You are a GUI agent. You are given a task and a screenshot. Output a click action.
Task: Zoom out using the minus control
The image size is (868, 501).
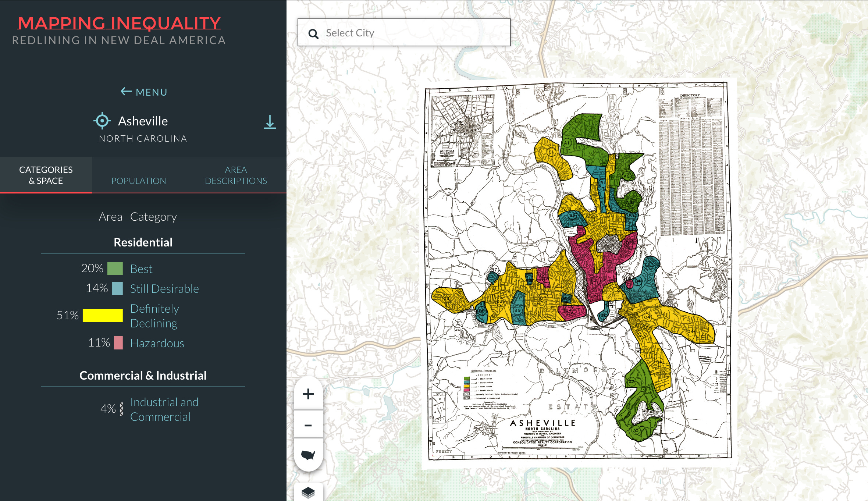(308, 425)
